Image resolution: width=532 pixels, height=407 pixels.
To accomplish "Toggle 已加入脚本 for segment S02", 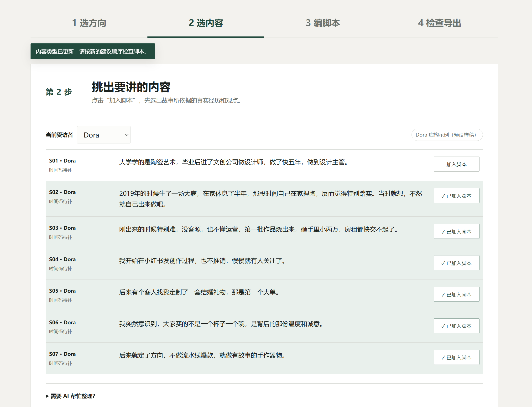I will point(456,196).
